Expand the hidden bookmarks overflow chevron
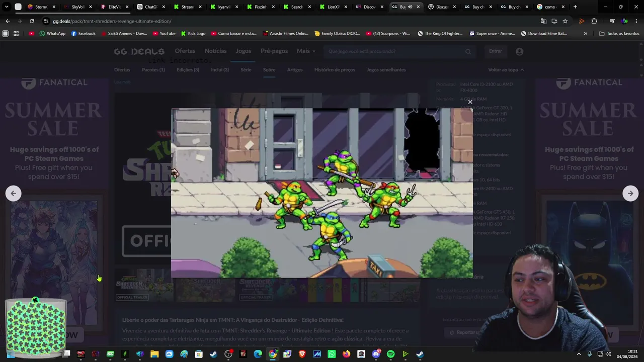 coord(585,33)
